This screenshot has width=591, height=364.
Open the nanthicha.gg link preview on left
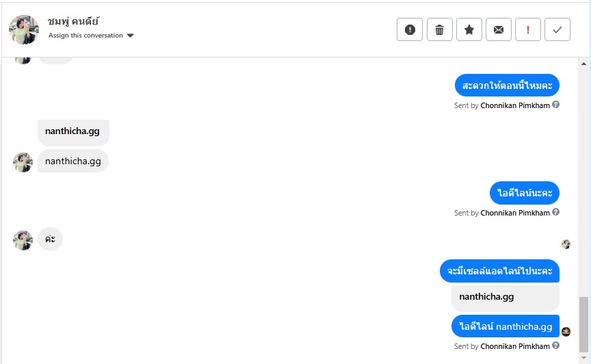pos(73,131)
